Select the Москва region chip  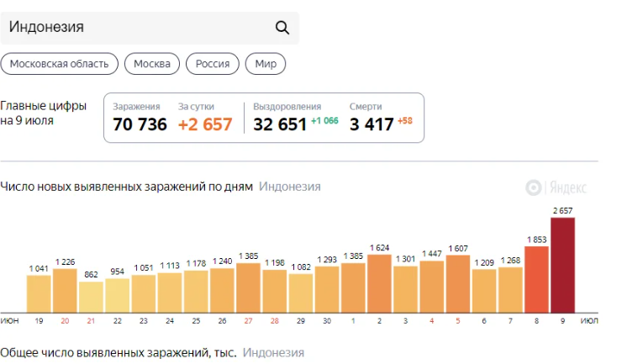coord(152,64)
